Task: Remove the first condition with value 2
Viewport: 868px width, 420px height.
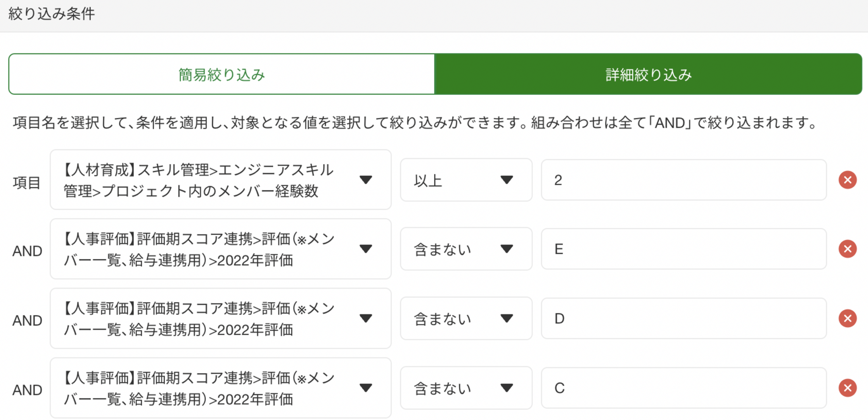Action: pyautogui.click(x=847, y=180)
